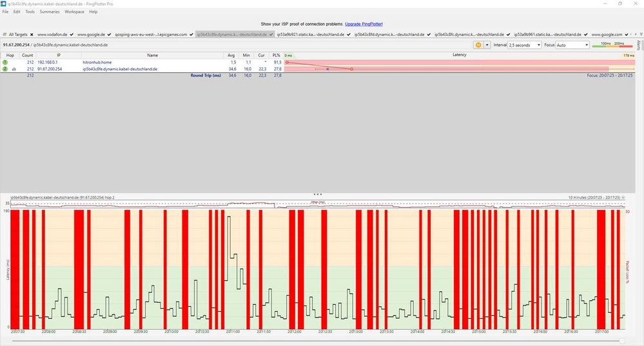Select ip5b43c8fe.dynamic.kabel-deutschland.de name in hop 2 row
Image resolution: width=644 pixels, height=346 pixels.
[120, 69]
